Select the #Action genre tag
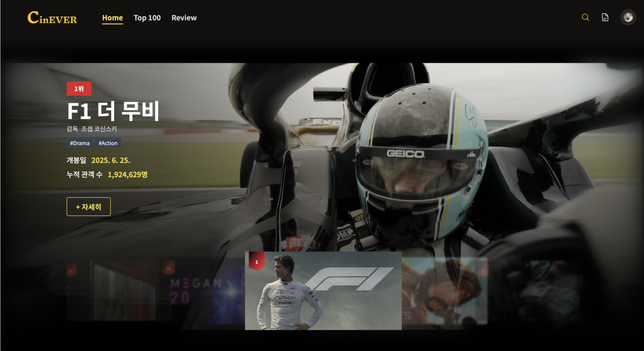644x351 pixels. (x=108, y=143)
